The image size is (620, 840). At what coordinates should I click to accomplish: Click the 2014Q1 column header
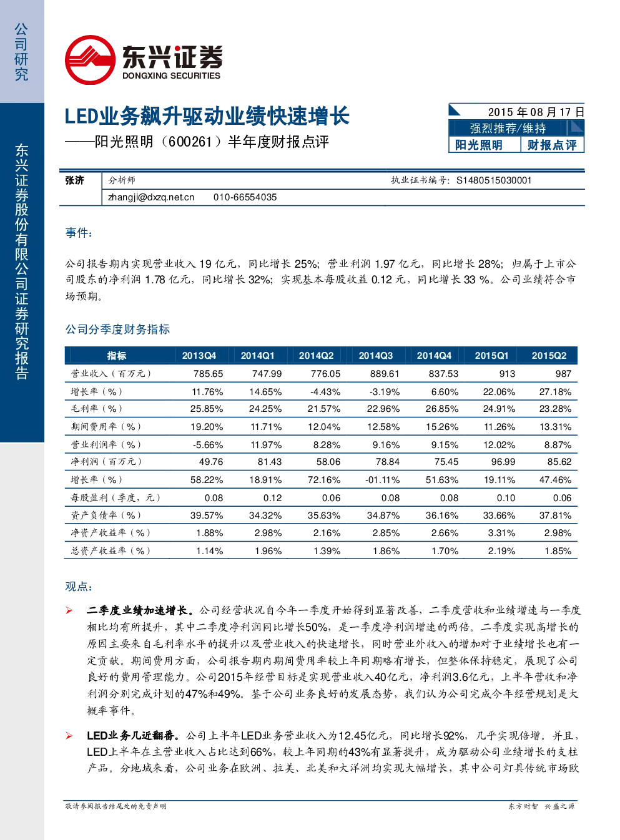(x=258, y=356)
